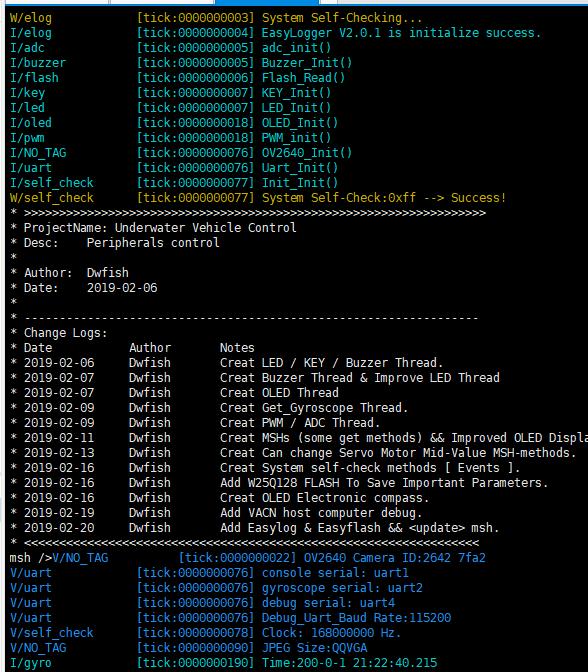Click the 'Author: Dwfish' header line
This screenshot has height=672, width=588.
pyautogui.click(x=76, y=273)
